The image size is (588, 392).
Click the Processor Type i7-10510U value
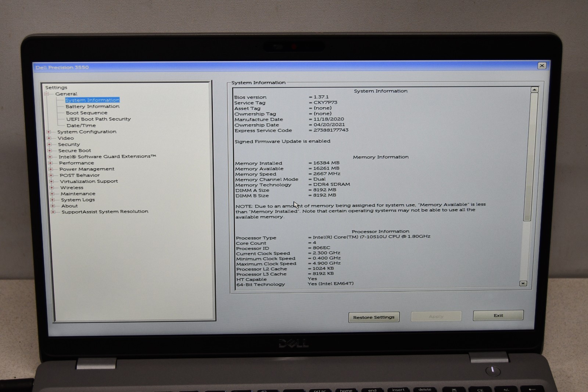coord(372,236)
